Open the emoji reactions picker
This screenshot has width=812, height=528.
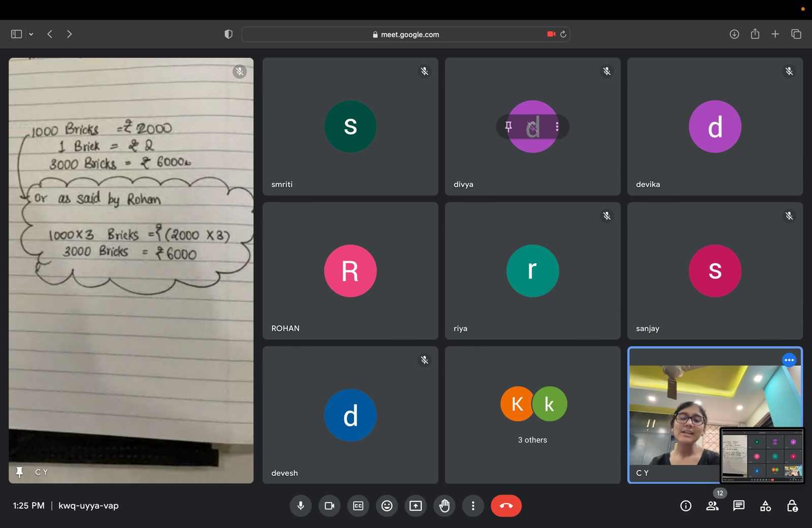[x=387, y=506]
